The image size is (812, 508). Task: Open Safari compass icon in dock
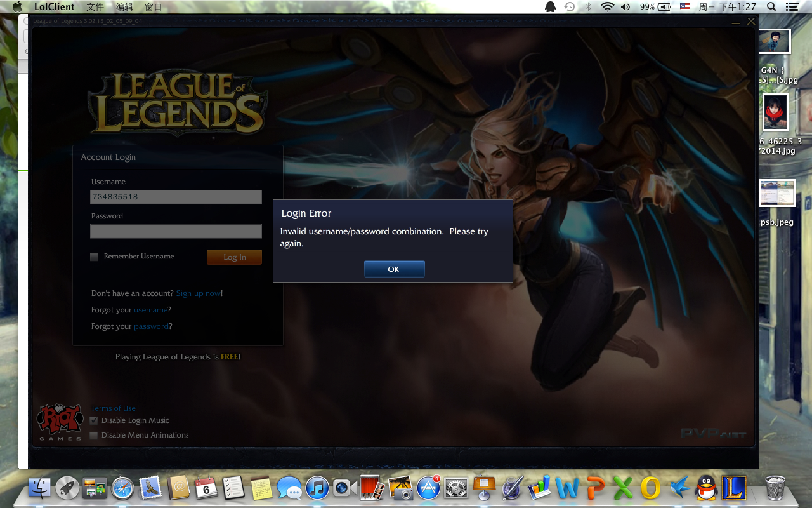(x=122, y=488)
